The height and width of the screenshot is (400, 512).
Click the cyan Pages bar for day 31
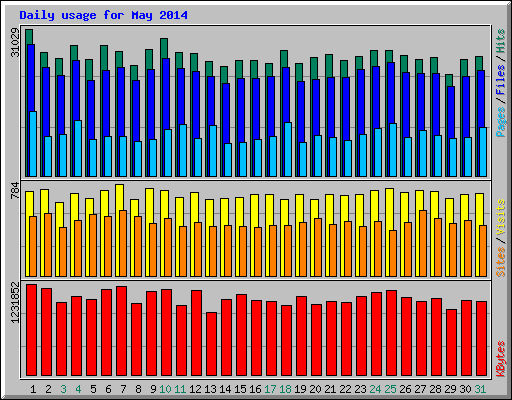[483, 152]
